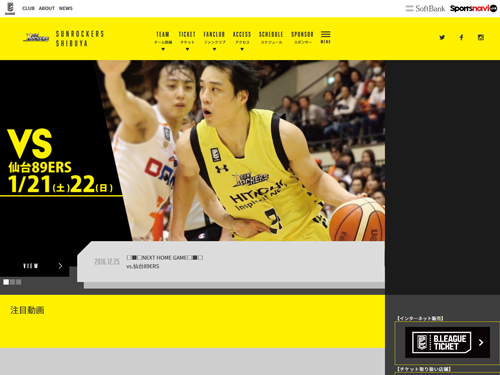Open the SPONSOR menu item
The height and width of the screenshot is (375, 500).
click(302, 38)
